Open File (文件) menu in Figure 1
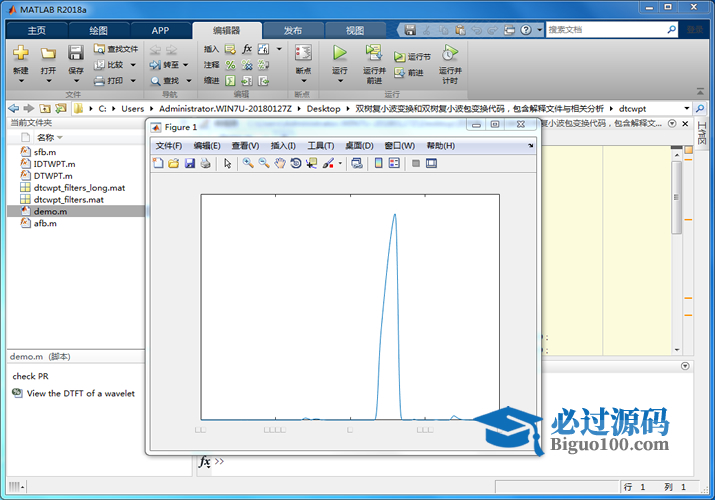This screenshot has width=715, height=500. pyautogui.click(x=169, y=146)
